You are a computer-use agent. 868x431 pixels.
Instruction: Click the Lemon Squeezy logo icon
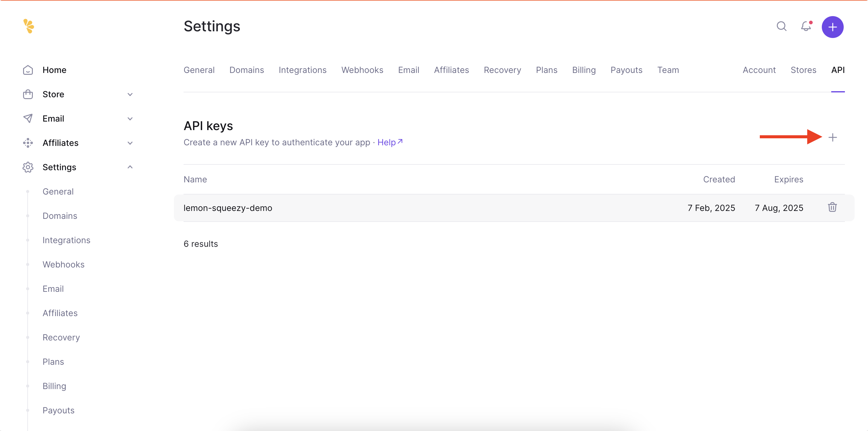point(28,26)
